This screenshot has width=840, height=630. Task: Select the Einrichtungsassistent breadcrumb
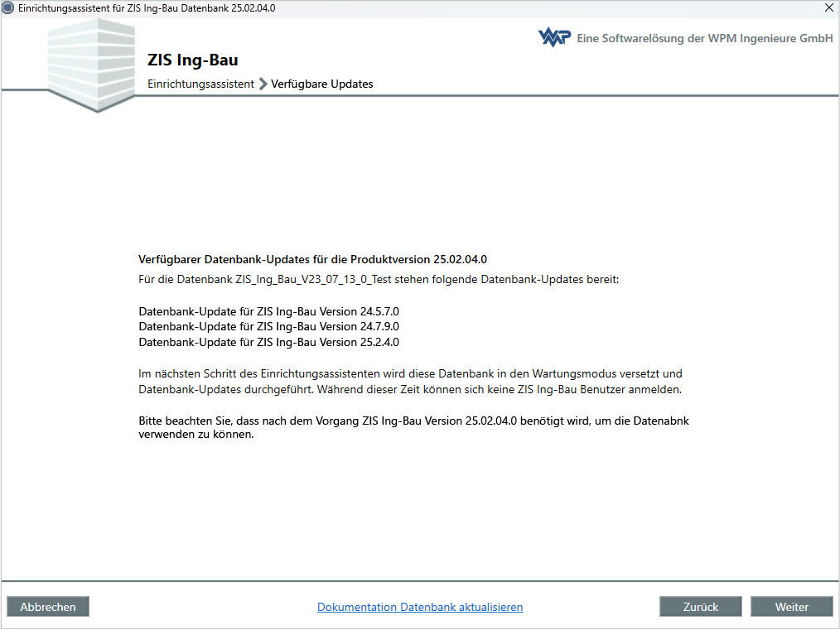click(201, 84)
